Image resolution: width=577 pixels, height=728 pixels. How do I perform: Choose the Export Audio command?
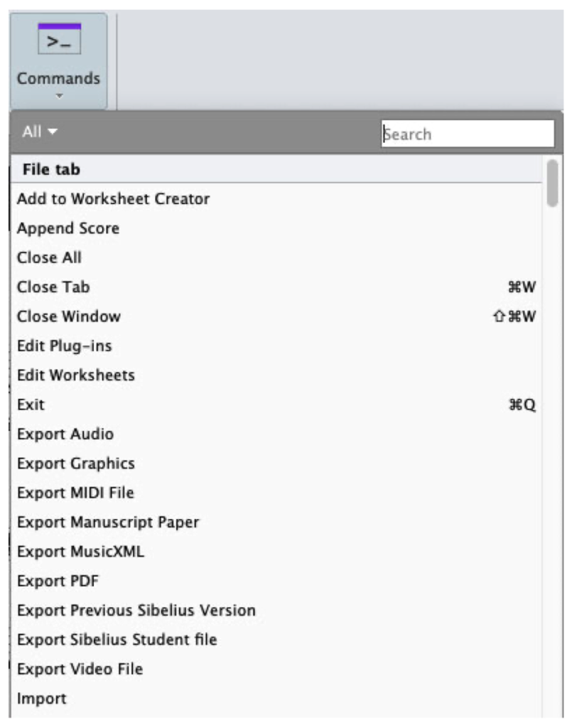[x=65, y=434]
